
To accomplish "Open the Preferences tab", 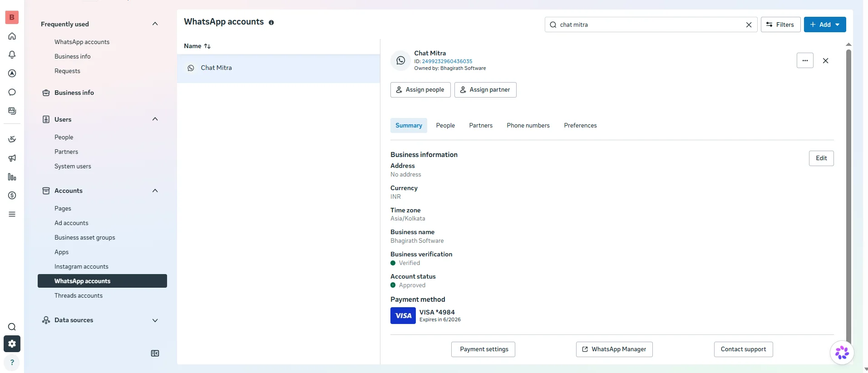I will (580, 126).
